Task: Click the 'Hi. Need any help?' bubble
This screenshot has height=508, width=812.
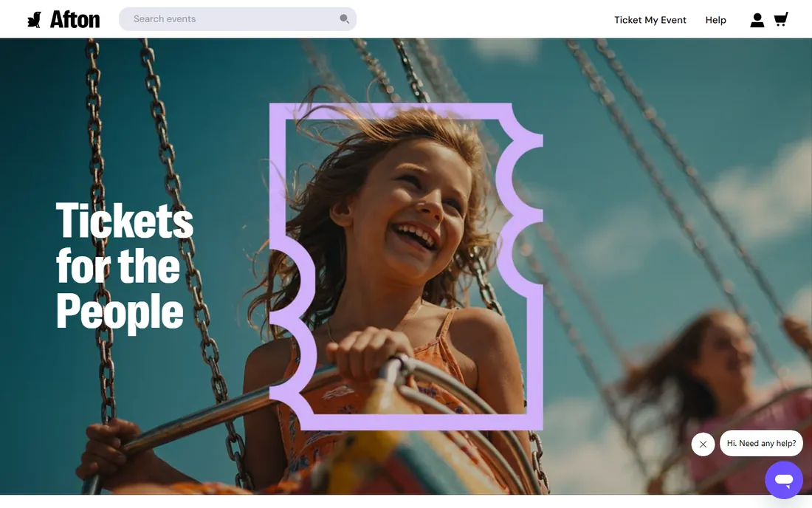Action: [761, 443]
